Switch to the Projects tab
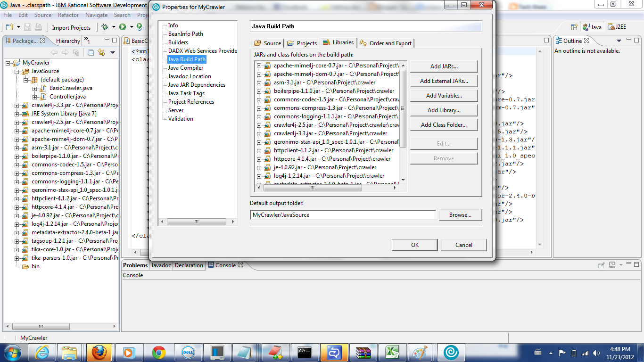The height and width of the screenshot is (362, 644). (x=302, y=43)
